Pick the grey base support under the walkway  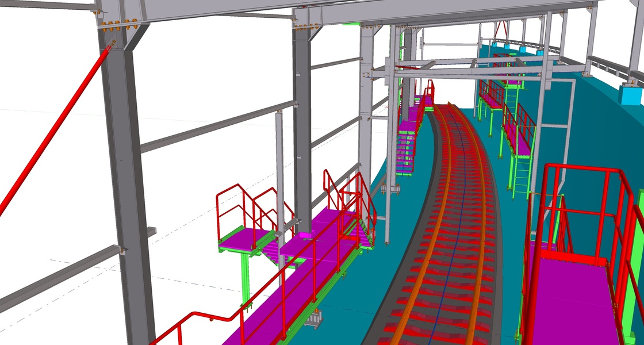point(314,320)
